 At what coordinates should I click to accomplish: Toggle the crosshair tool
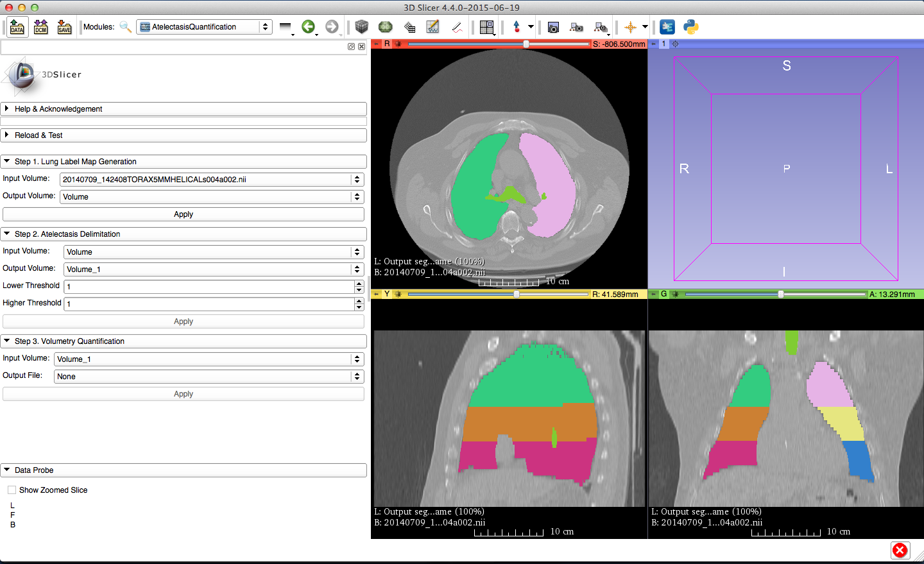coord(630,27)
